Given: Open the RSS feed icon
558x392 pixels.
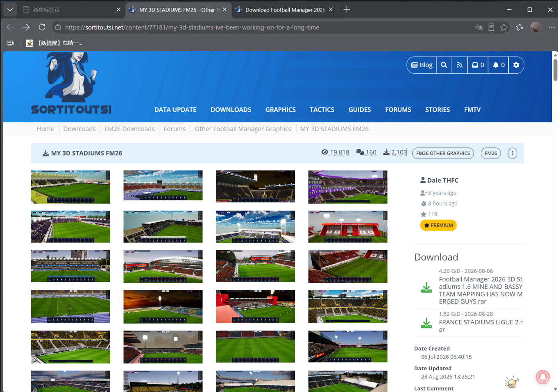Looking at the screenshot, I should pos(460,65).
